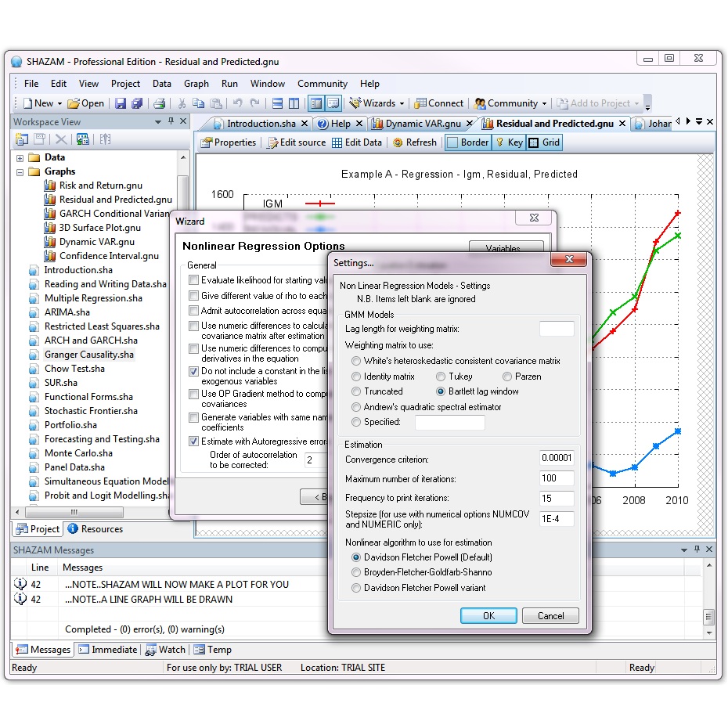The height and width of the screenshot is (728, 728).
Task: Toggle the messages panel icon
Action: click(x=333, y=103)
